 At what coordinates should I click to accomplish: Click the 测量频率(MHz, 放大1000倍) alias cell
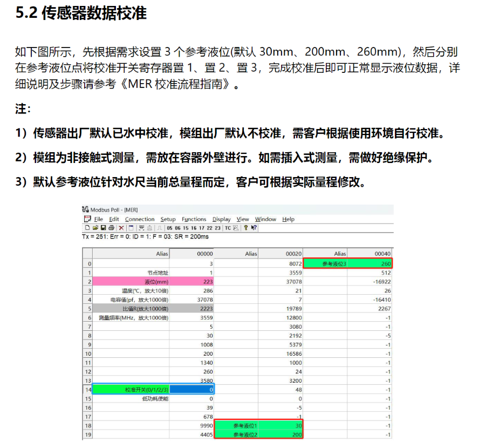pos(131,317)
